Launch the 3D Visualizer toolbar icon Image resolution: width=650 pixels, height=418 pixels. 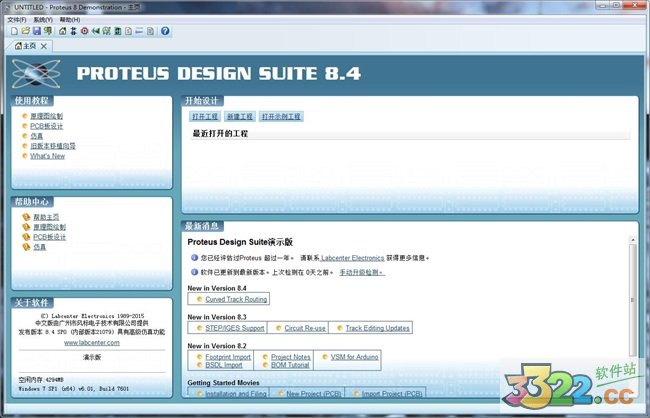point(96,31)
